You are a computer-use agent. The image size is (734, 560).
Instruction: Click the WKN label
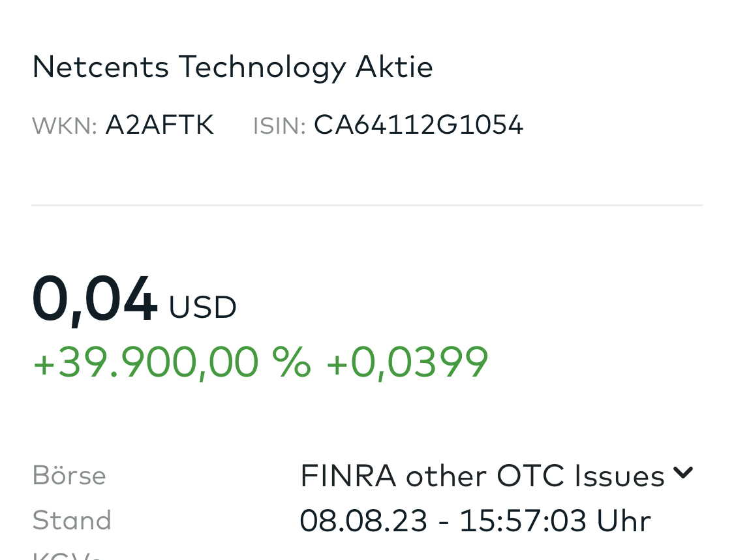pos(64,125)
